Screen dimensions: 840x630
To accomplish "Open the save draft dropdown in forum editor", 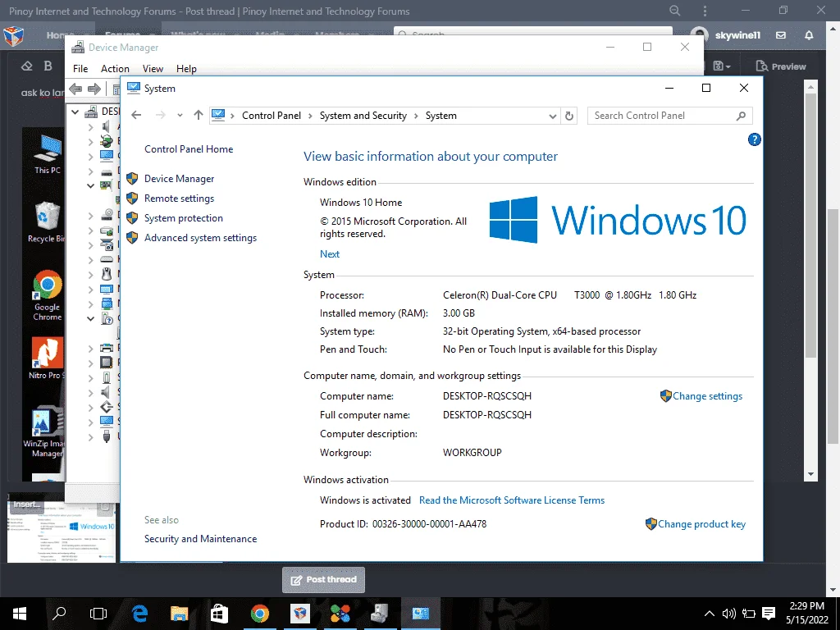I will point(722,66).
